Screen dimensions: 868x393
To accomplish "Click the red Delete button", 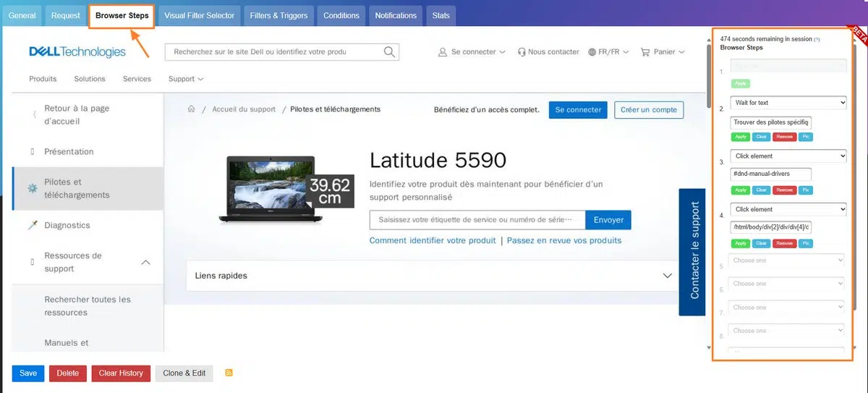I will coord(68,373).
